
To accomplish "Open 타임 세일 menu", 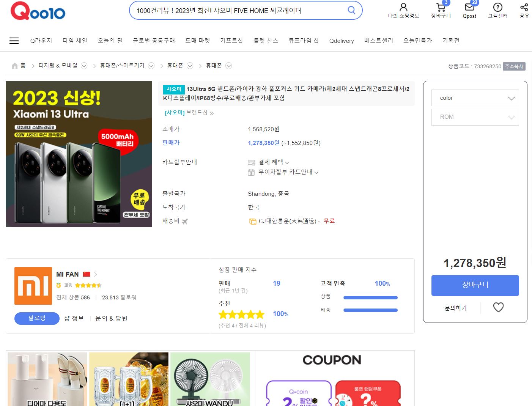I will point(75,41).
